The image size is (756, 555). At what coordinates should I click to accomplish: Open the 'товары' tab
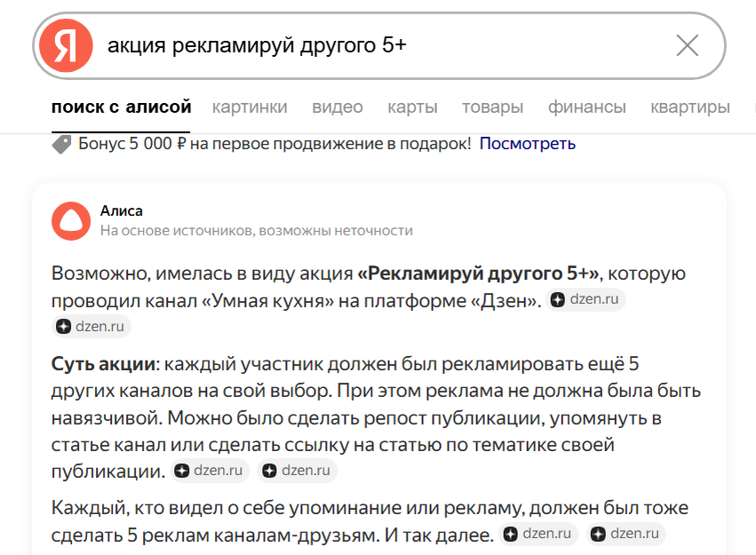493,107
